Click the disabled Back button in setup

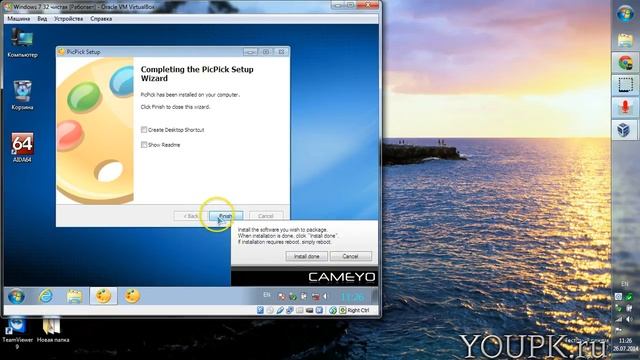[190, 216]
